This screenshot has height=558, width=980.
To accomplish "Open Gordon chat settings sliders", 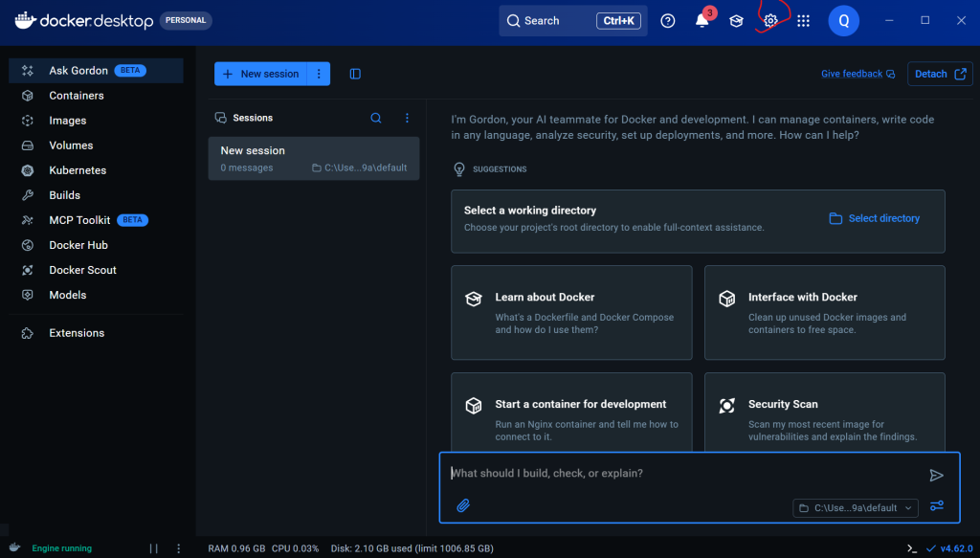I will (937, 506).
